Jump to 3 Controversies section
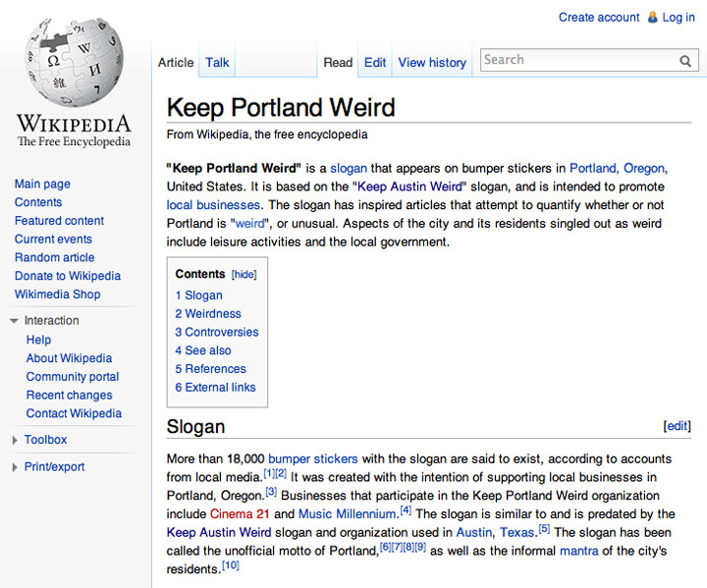 217,333
